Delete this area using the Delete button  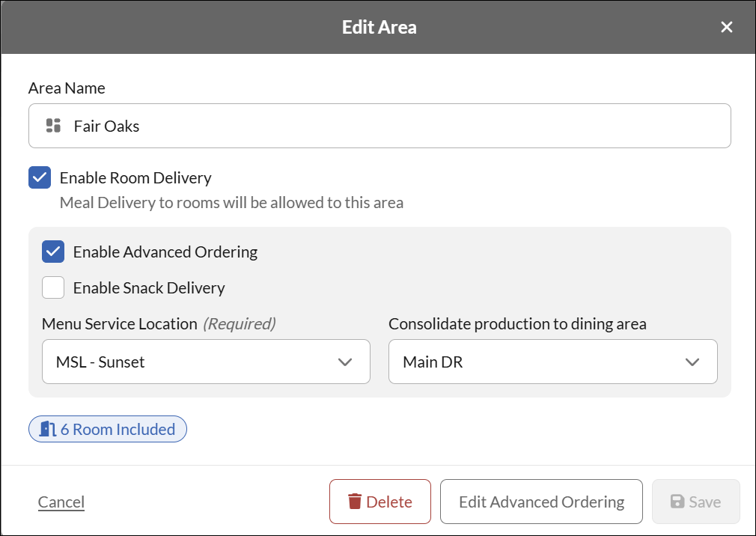tap(380, 502)
